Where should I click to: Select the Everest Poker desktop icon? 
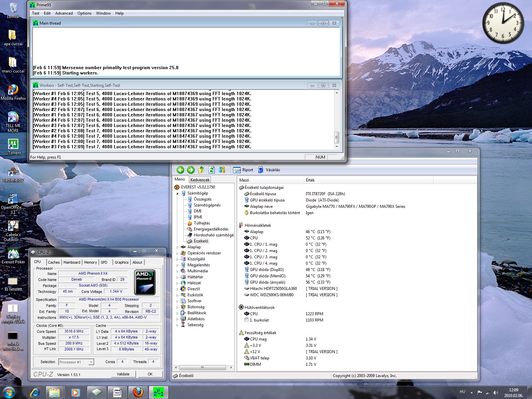pyautogui.click(x=13, y=256)
